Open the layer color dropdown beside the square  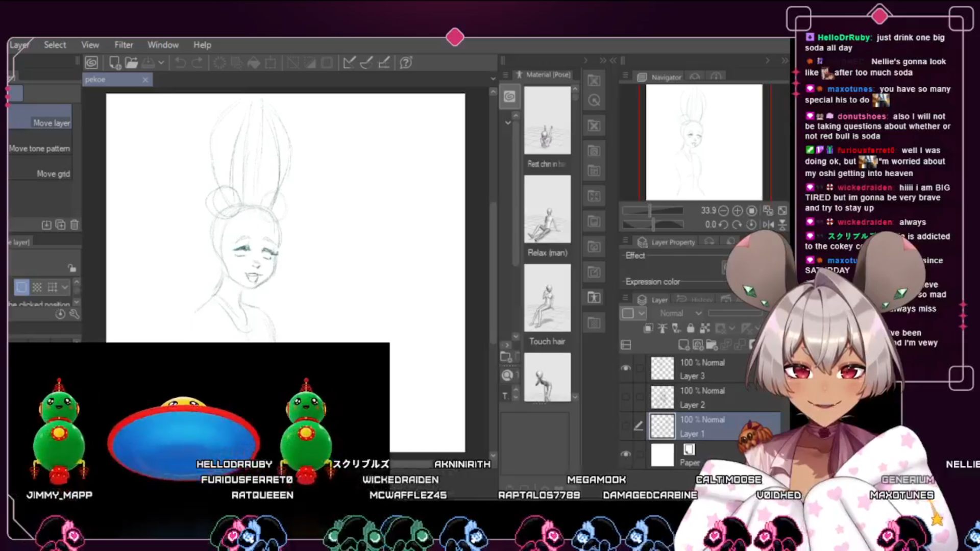(642, 313)
